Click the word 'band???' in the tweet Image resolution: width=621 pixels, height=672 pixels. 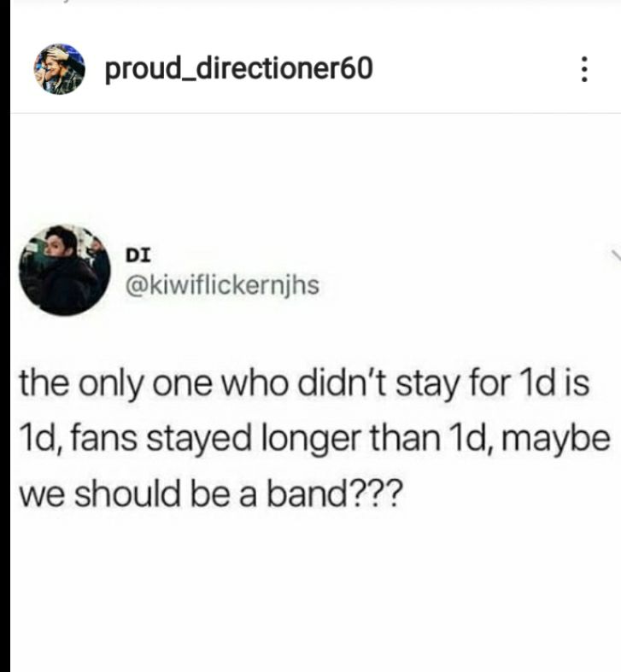click(x=335, y=494)
